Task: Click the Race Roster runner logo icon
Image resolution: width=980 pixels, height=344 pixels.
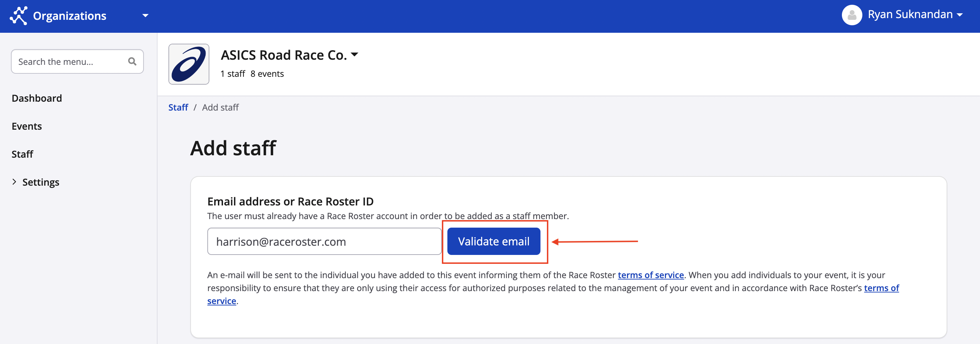Action: point(18,16)
